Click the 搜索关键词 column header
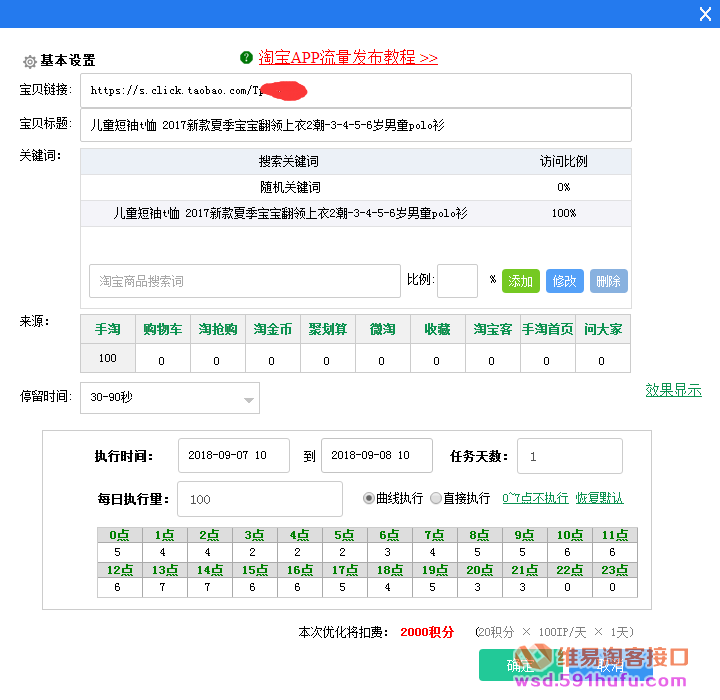Viewport: 720px width, 700px height. tap(289, 162)
